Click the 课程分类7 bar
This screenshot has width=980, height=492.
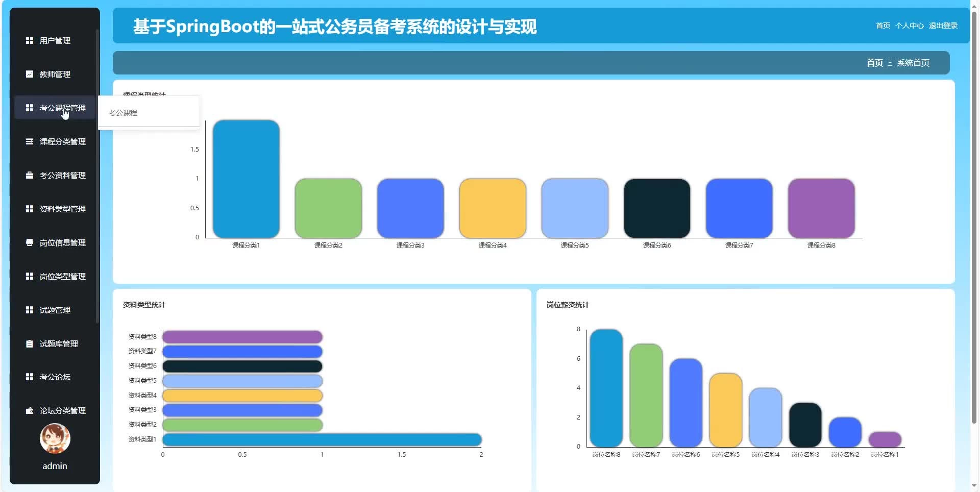[739, 208]
